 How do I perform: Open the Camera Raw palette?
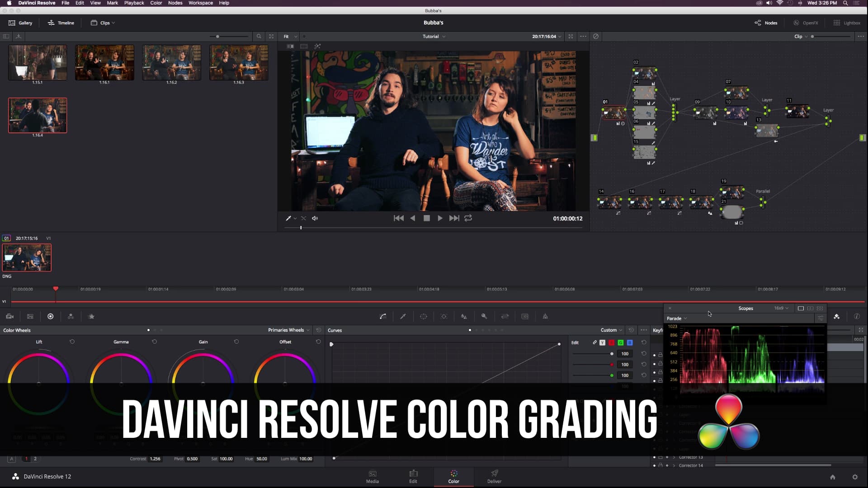[x=9, y=316]
